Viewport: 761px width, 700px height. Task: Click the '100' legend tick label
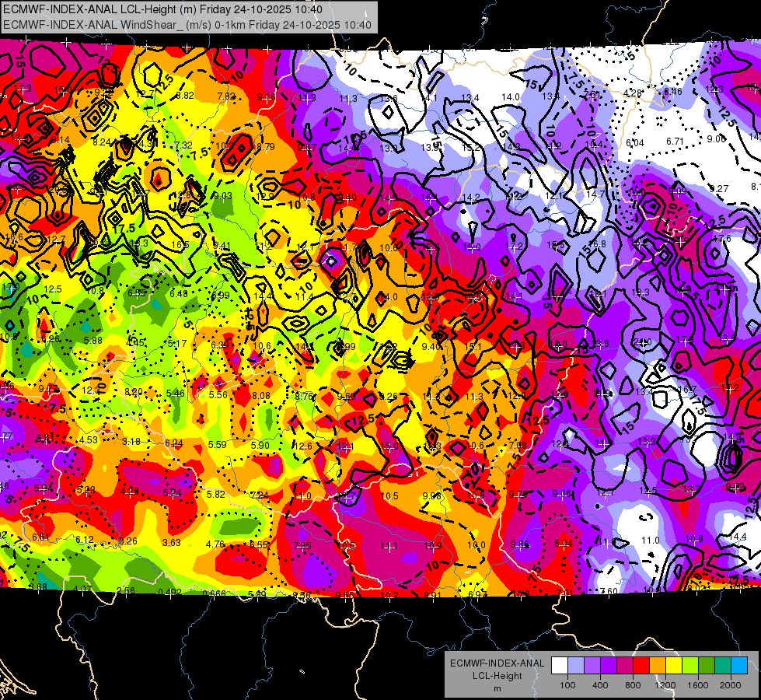click(x=567, y=685)
